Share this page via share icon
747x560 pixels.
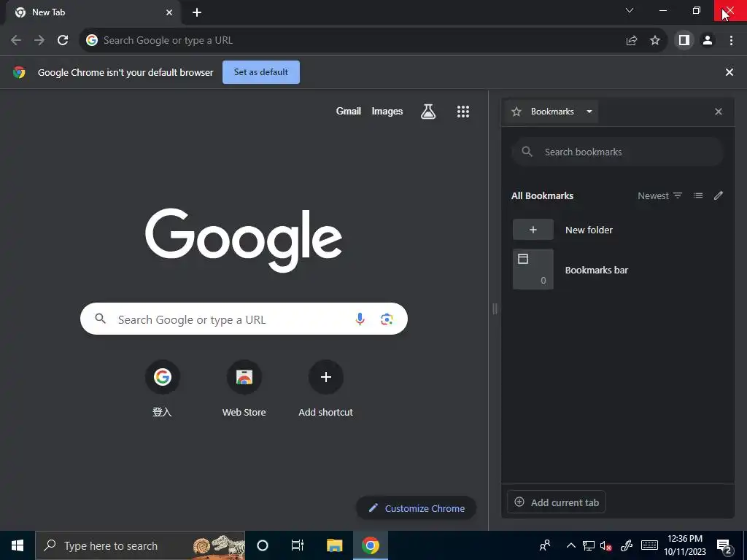click(x=632, y=41)
